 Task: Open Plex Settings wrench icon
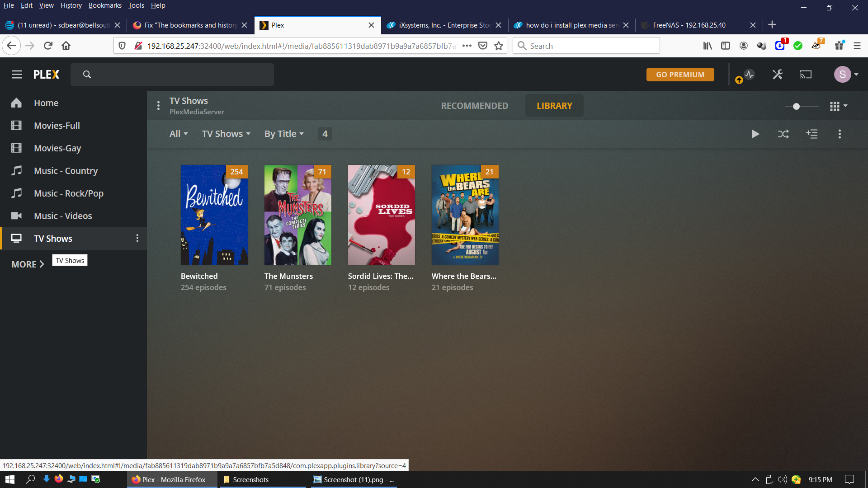coord(778,75)
